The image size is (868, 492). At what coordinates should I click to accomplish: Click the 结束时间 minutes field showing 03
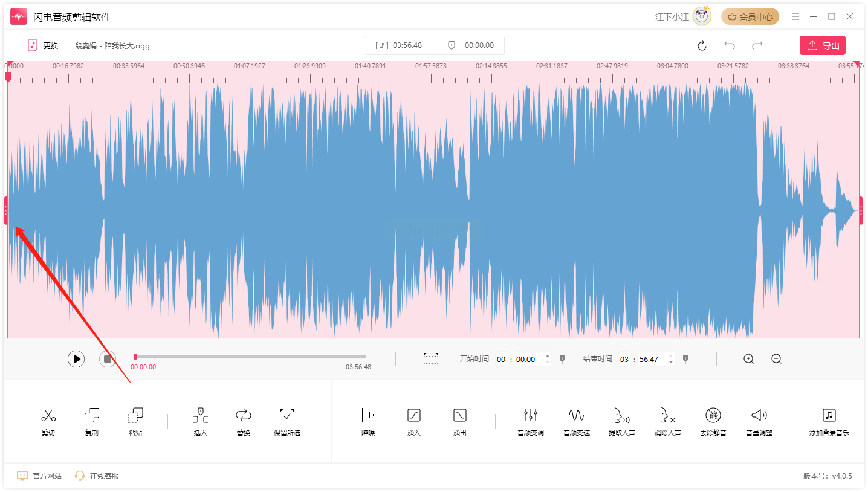624,359
